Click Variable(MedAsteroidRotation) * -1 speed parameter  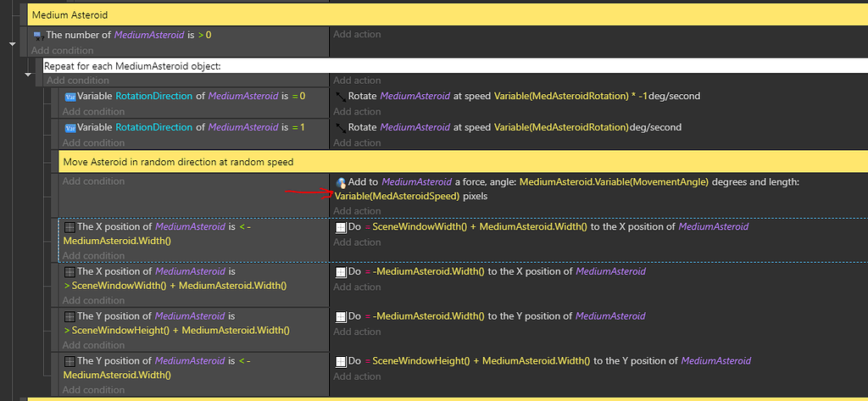(570, 97)
